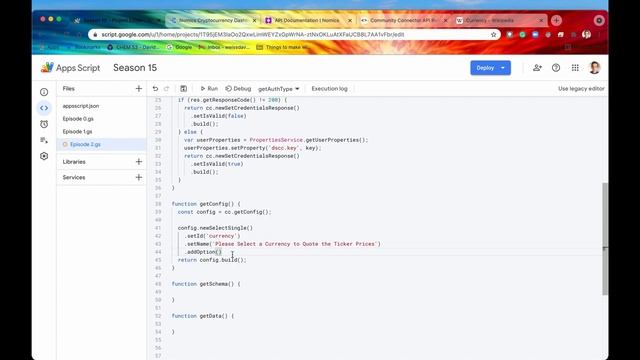Click the function getData line
The image size is (640, 360).
[203, 316]
